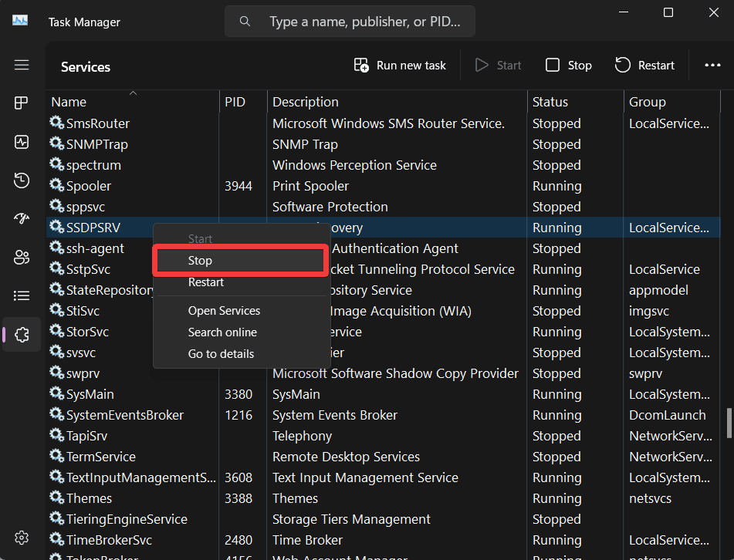Sort services by the Status column
Viewport: 734px width, 560px height.
pos(550,101)
